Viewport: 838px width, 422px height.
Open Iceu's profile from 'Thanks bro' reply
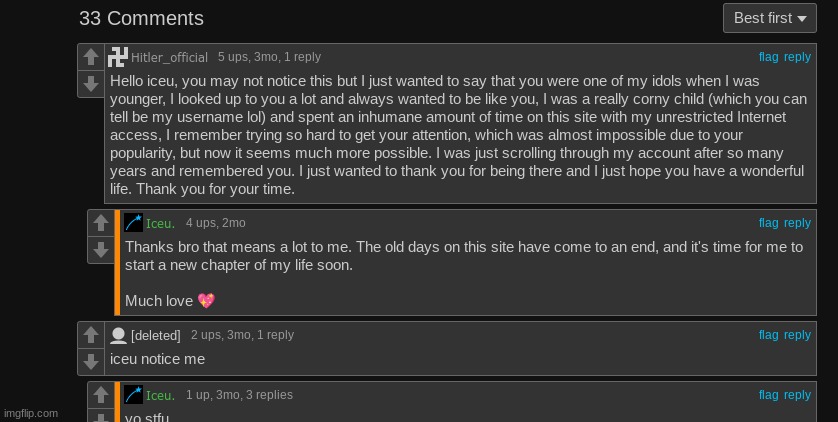pos(160,224)
